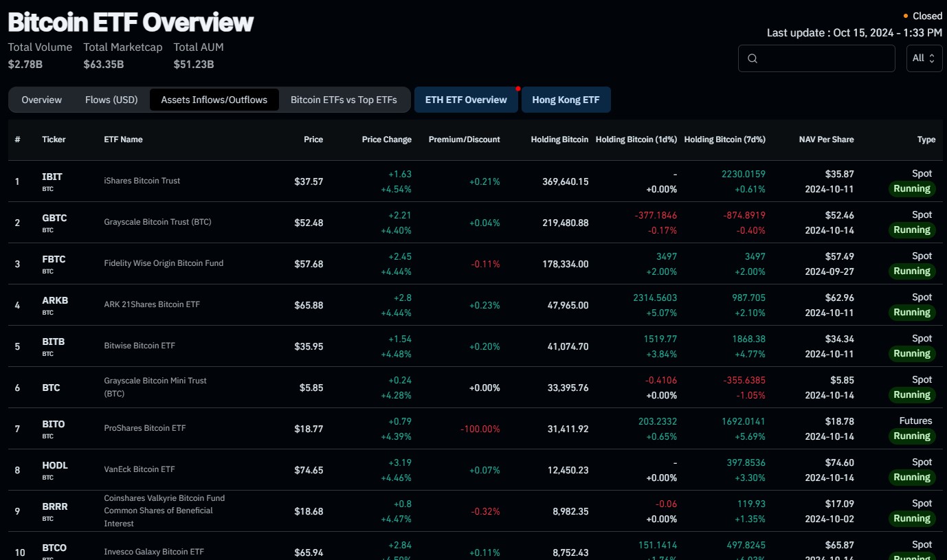Focus the ETF search input field

(816, 58)
